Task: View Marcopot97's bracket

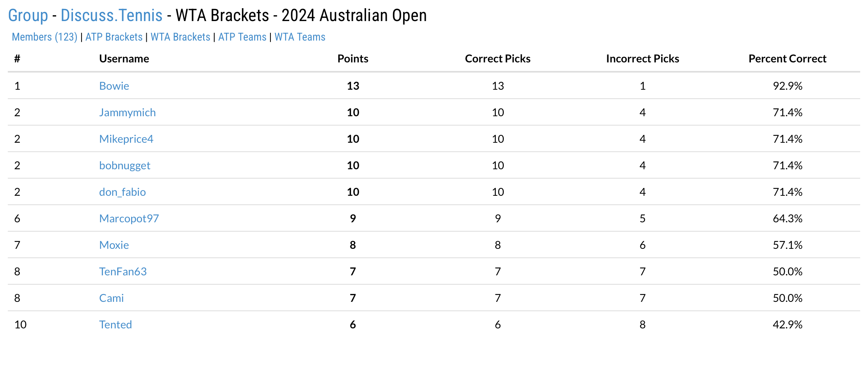Action: click(129, 218)
